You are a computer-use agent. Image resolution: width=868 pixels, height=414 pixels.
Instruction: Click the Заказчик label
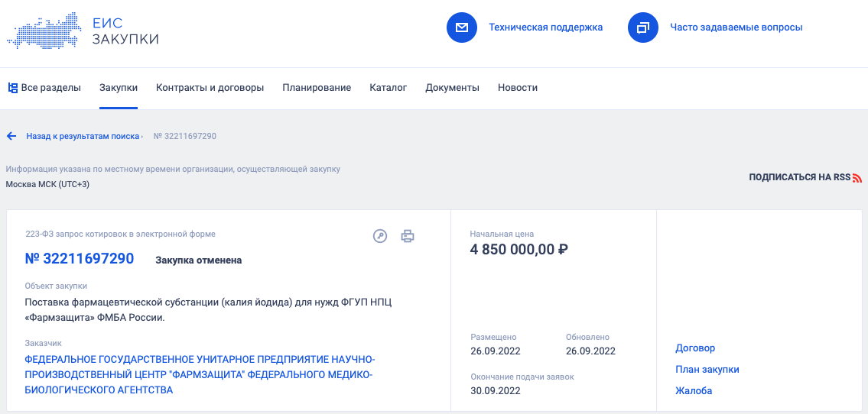coord(43,343)
